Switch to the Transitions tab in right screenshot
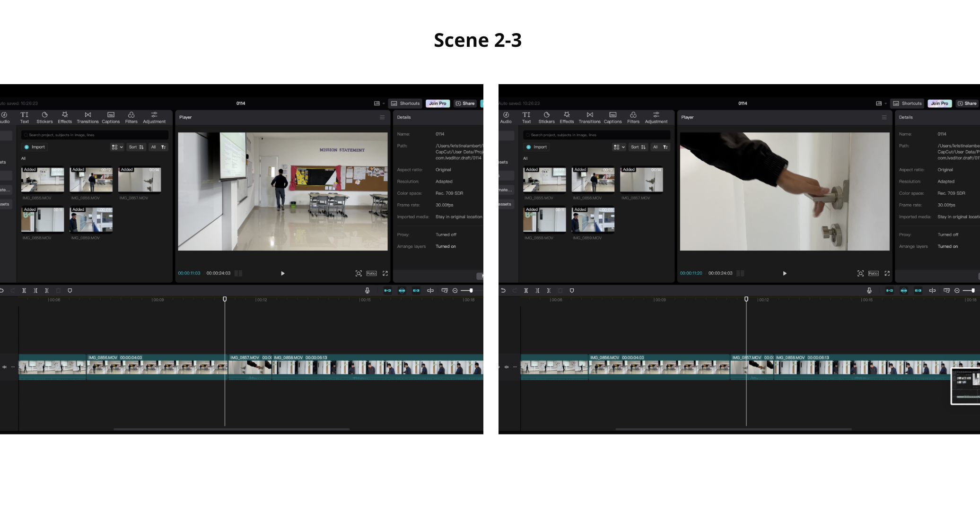Image resolution: width=980 pixels, height=520 pixels. (589, 117)
